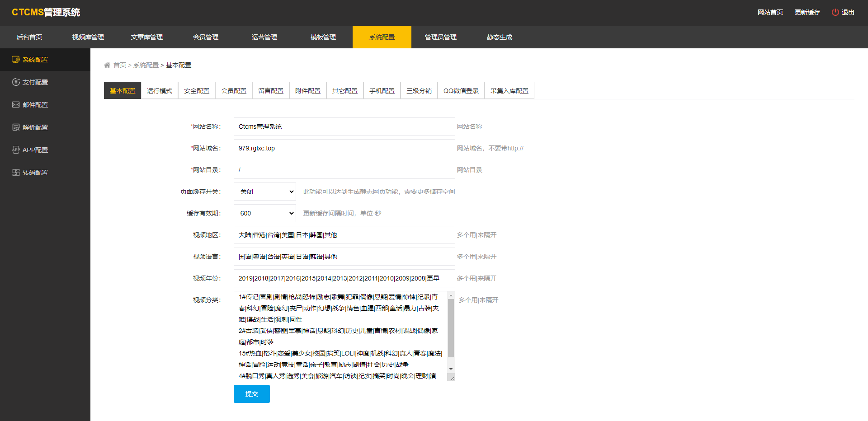Click the power icon next to 退出
Image resolution: width=868 pixels, height=421 pixels.
coord(835,12)
